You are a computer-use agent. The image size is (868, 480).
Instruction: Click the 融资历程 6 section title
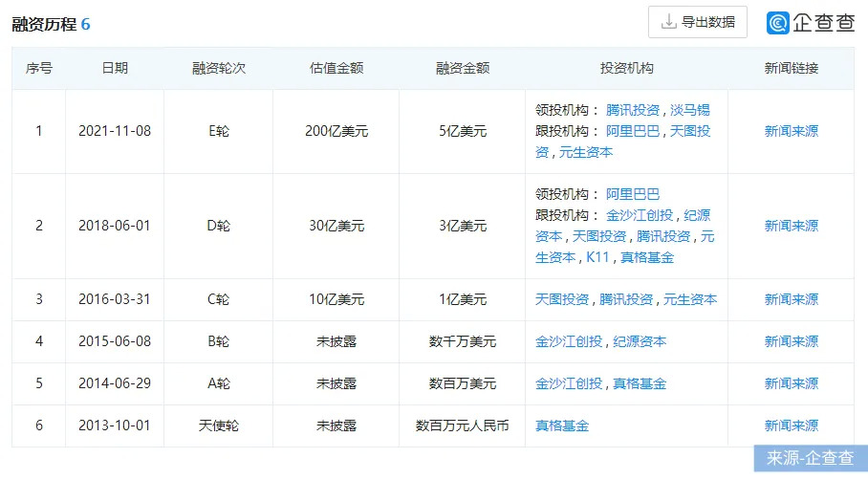(51, 24)
